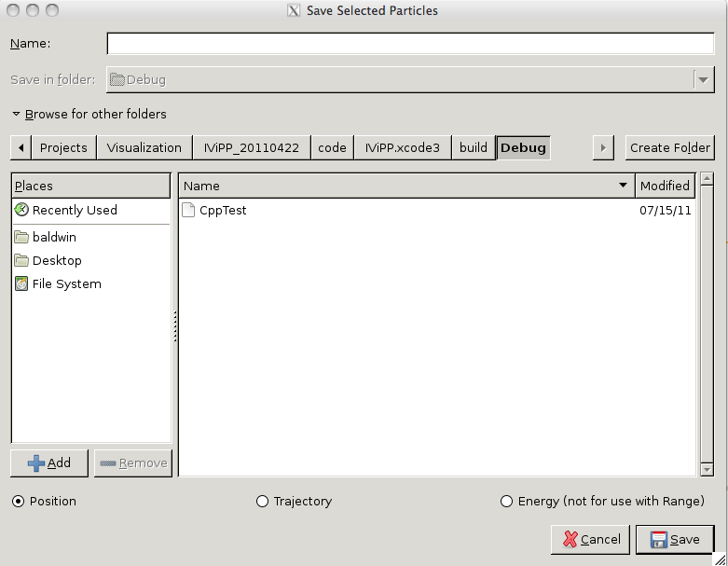The image size is (728, 566).
Task: Go to the Visualization path folder
Action: [144, 147]
